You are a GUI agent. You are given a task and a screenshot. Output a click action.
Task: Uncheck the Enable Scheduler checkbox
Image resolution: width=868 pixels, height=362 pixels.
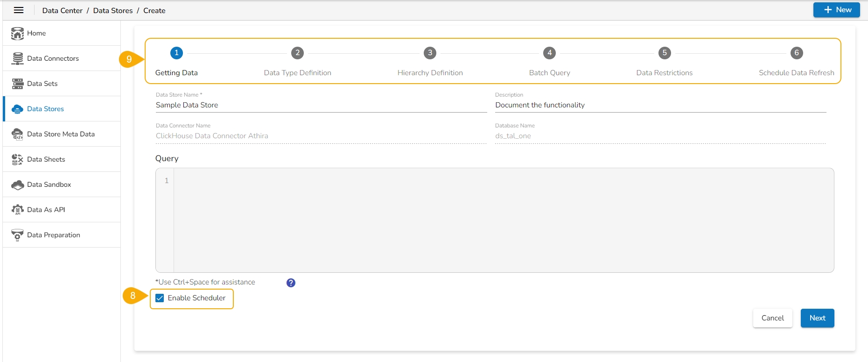pos(160,298)
